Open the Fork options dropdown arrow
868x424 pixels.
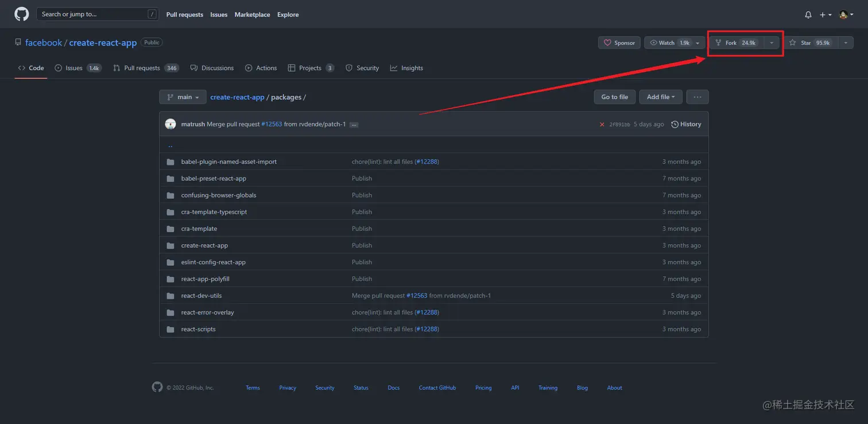[x=772, y=43]
